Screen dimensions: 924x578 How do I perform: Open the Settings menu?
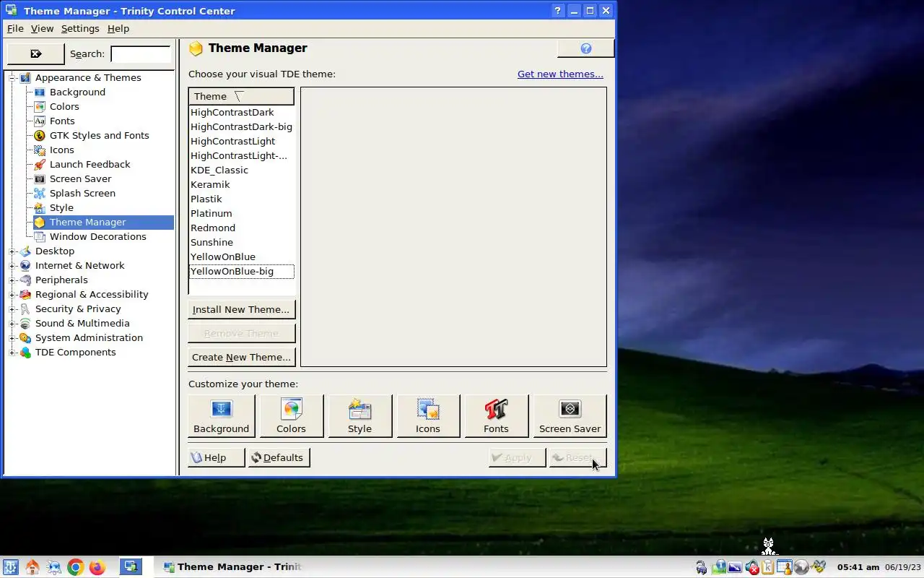pos(80,28)
